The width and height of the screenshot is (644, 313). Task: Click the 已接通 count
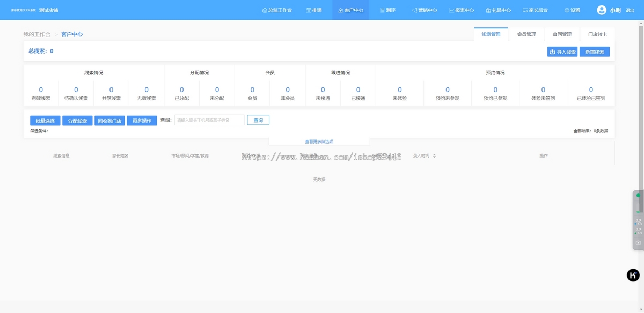358,90
